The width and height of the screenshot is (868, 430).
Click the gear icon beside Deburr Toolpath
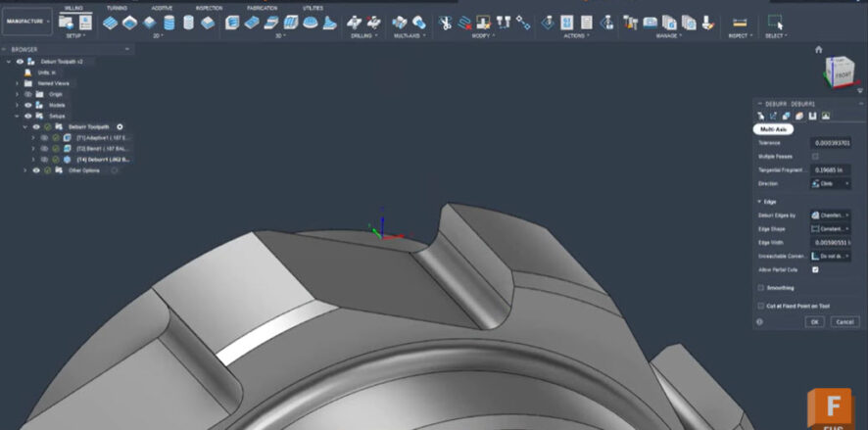(x=121, y=126)
